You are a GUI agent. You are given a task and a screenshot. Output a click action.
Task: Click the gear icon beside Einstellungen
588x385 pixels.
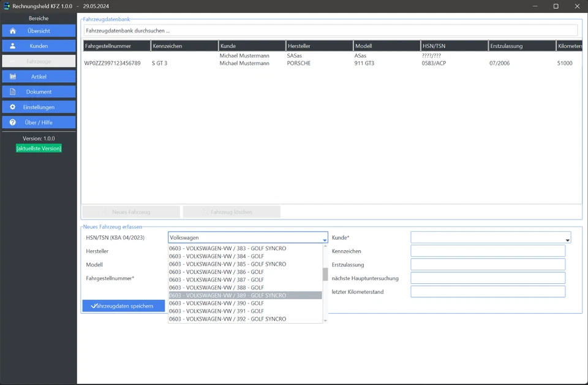(13, 107)
